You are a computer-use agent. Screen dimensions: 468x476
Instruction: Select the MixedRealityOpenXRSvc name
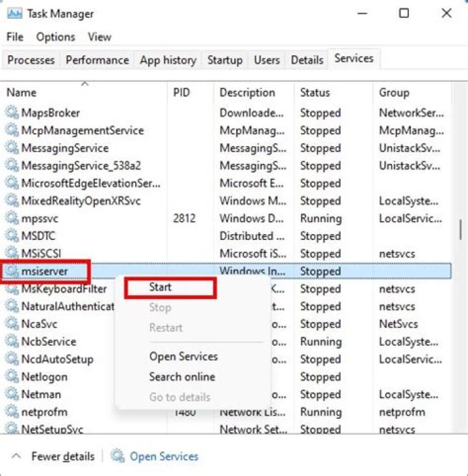click(x=81, y=201)
